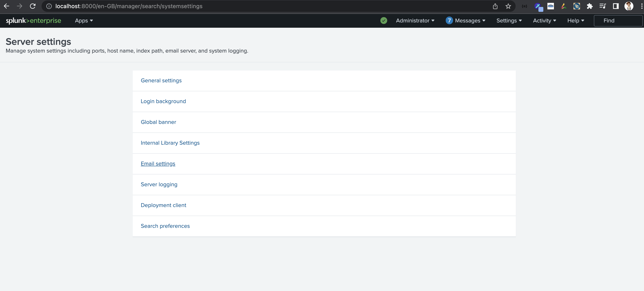Open Email settings
The width and height of the screenshot is (644, 291).
pyautogui.click(x=158, y=163)
